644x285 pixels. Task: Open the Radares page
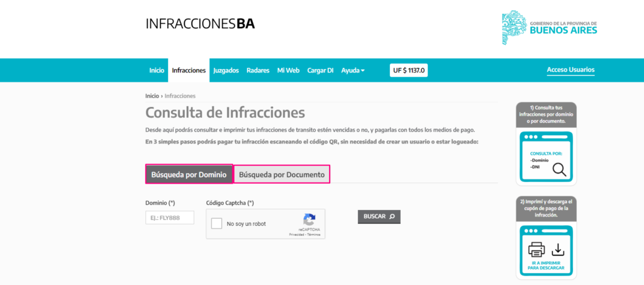pyautogui.click(x=258, y=70)
